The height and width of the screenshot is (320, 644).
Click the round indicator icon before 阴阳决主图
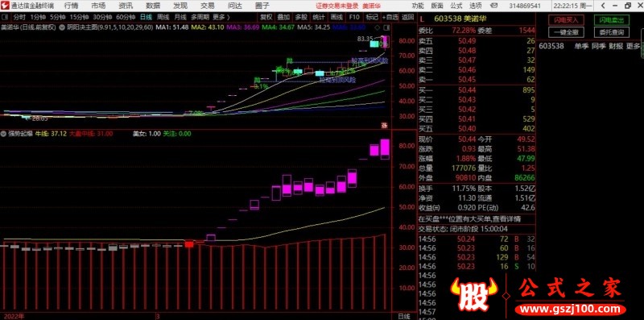click(62, 27)
